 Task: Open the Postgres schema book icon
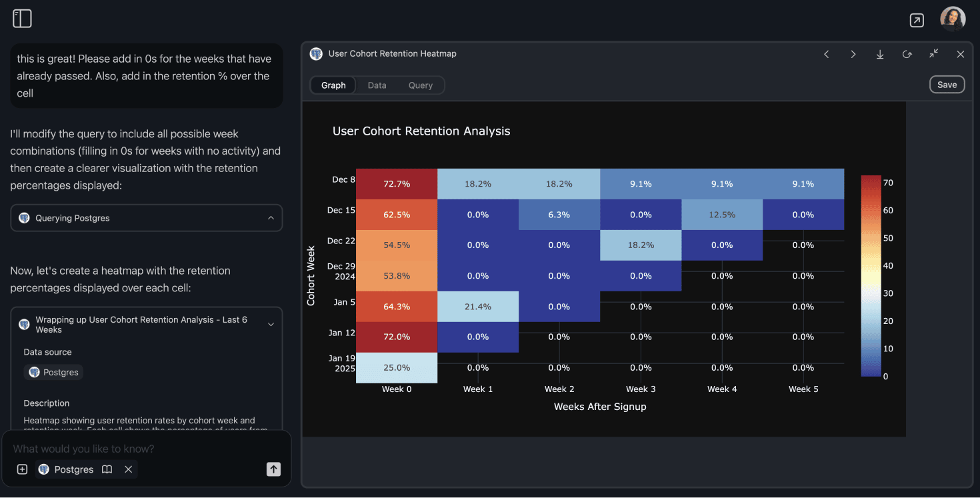click(107, 469)
